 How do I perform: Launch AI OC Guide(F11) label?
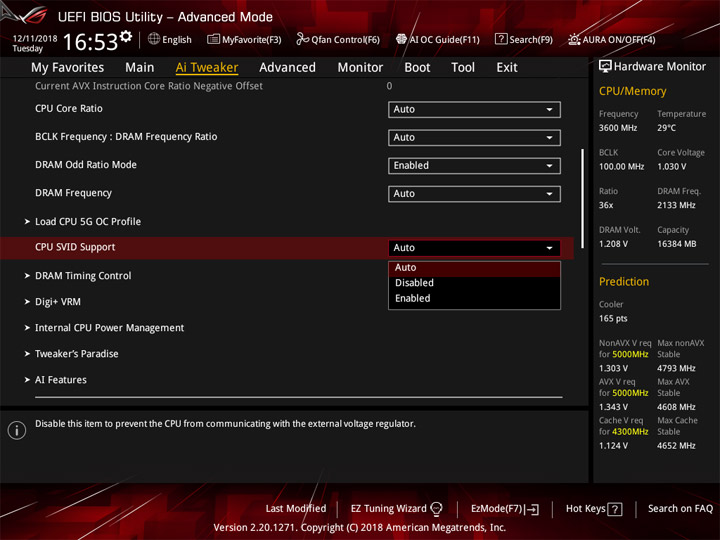[444, 40]
